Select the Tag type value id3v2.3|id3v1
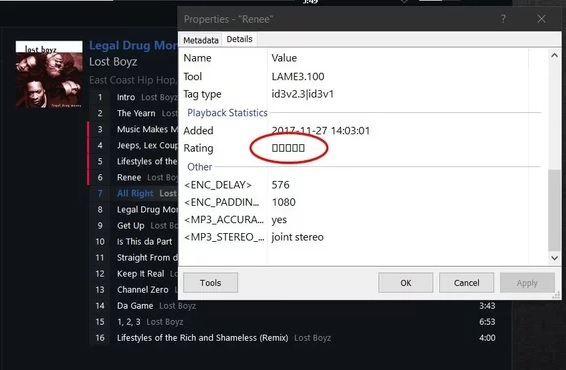Screen dimensions: 566x370 [x=302, y=94]
